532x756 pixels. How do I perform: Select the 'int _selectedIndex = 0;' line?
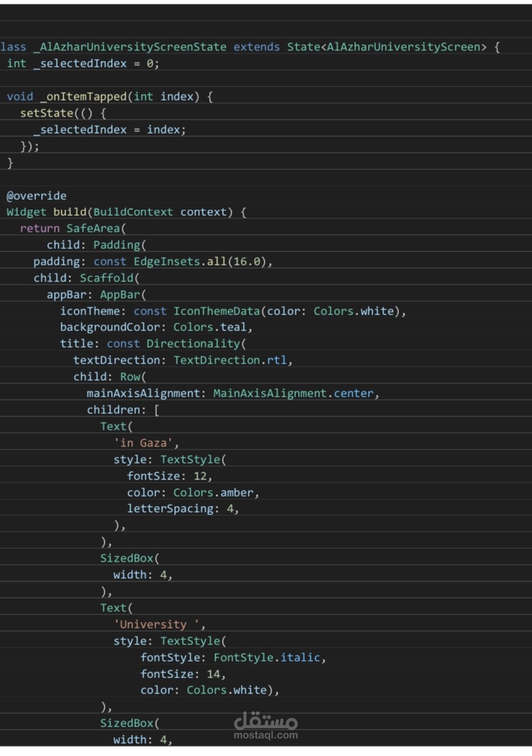click(83, 64)
